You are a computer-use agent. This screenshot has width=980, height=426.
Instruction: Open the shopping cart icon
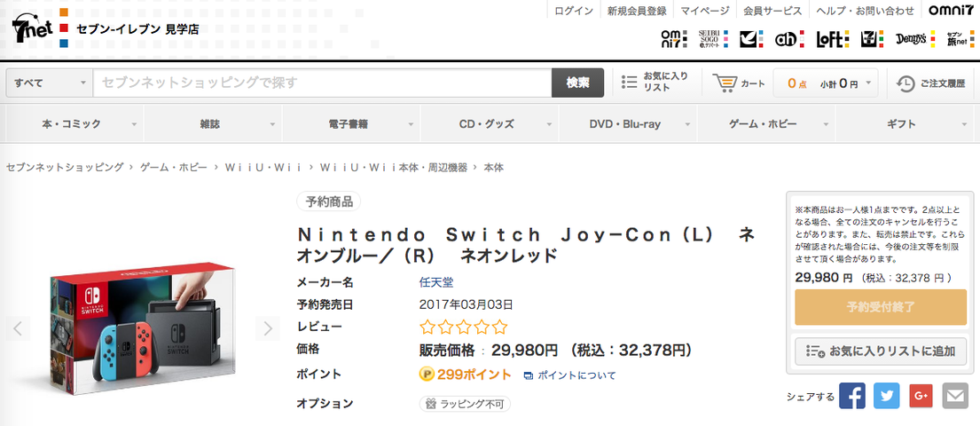[725, 83]
